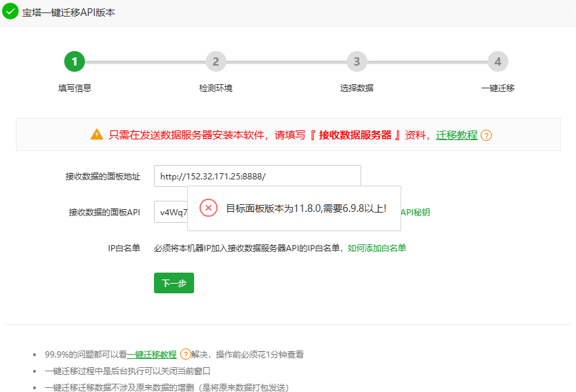Click the 接收数据的面板API label

[x=104, y=213]
